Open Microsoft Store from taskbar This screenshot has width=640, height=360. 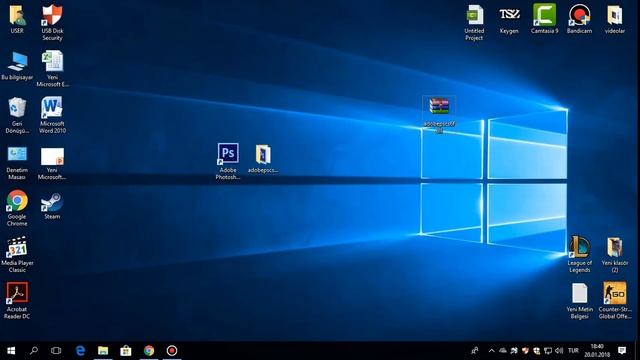pyautogui.click(x=126, y=351)
